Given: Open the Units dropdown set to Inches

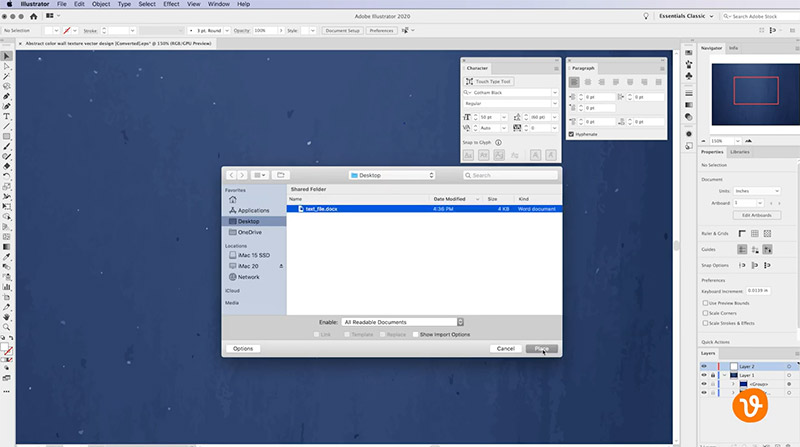Looking at the screenshot, I should coord(757,191).
